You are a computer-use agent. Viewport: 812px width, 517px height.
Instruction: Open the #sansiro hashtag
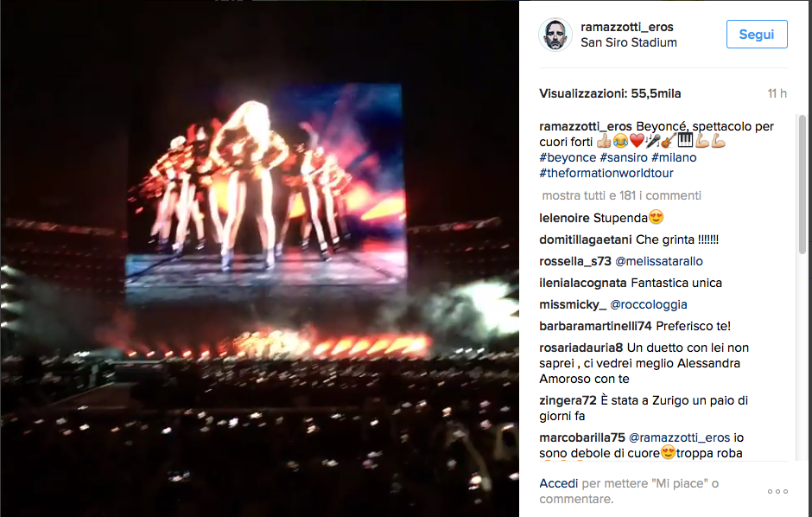pyautogui.click(x=624, y=157)
